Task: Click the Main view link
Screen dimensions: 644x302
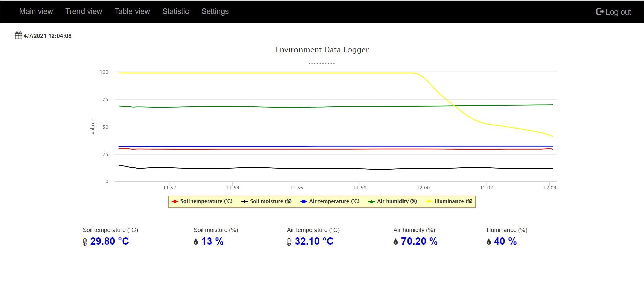Action: click(36, 11)
